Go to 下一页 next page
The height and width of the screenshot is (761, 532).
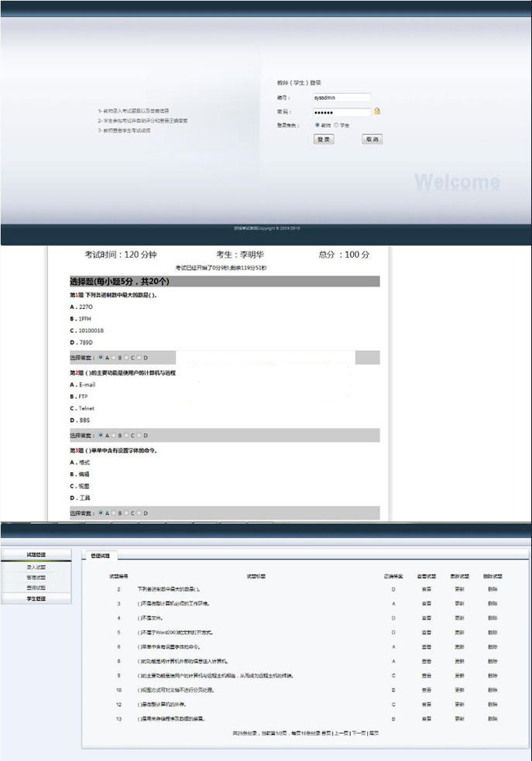point(359,733)
